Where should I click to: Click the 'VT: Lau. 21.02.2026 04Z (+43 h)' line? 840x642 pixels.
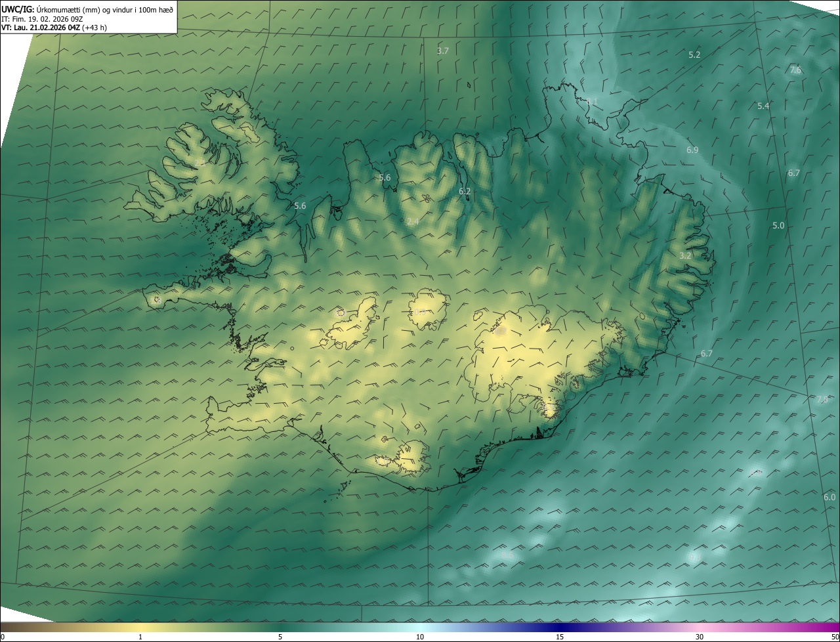[x=54, y=28]
